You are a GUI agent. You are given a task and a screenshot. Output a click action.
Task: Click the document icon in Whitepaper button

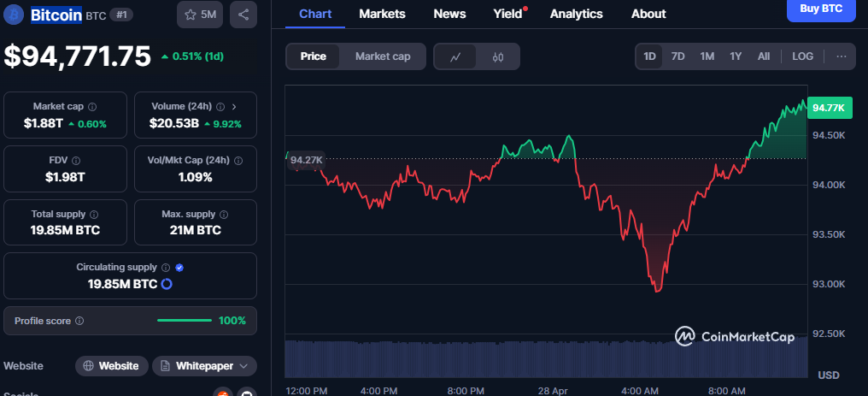click(165, 366)
